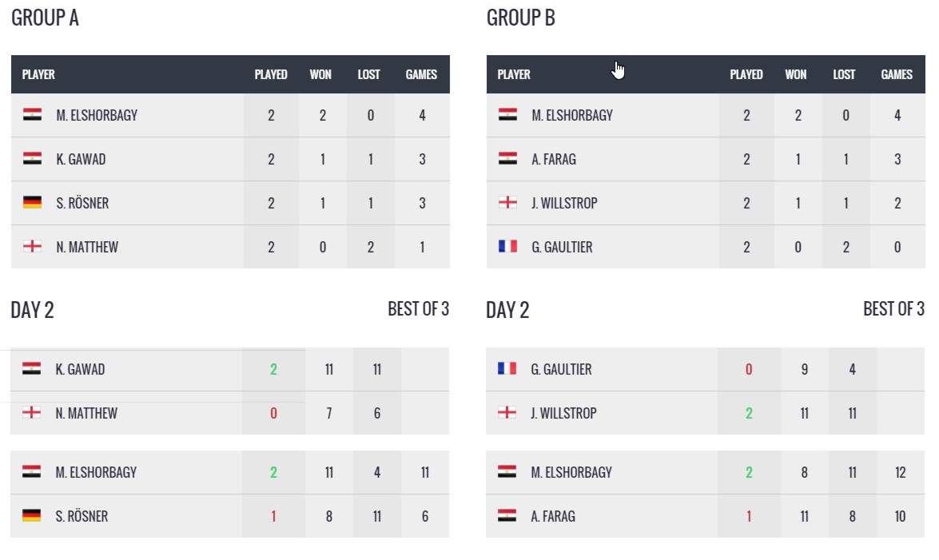Image resolution: width=939 pixels, height=560 pixels.
Task: Click Egypt flag beside K. Gawad in Day 2 match
Action: point(31,369)
